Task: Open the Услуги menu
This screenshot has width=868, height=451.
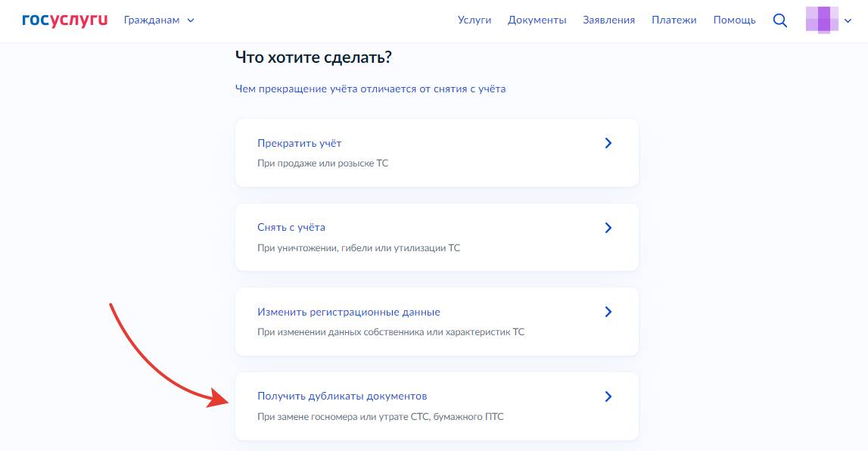Action: pos(474,20)
